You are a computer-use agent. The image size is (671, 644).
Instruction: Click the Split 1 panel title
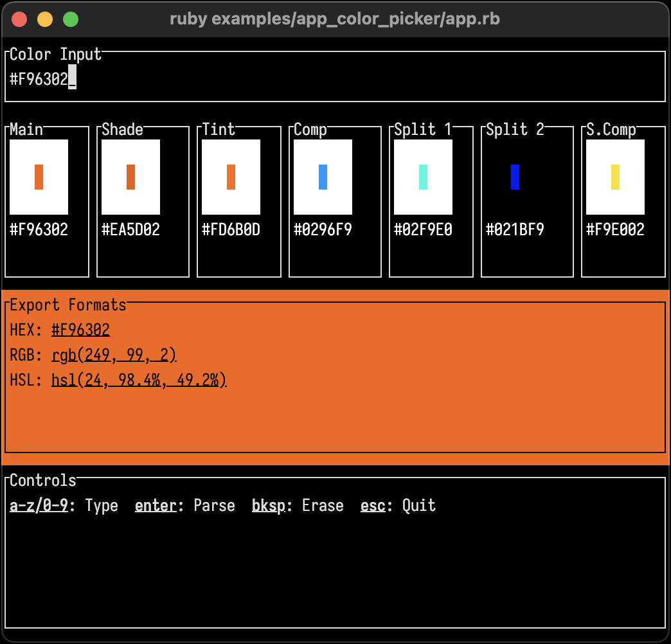423,130
